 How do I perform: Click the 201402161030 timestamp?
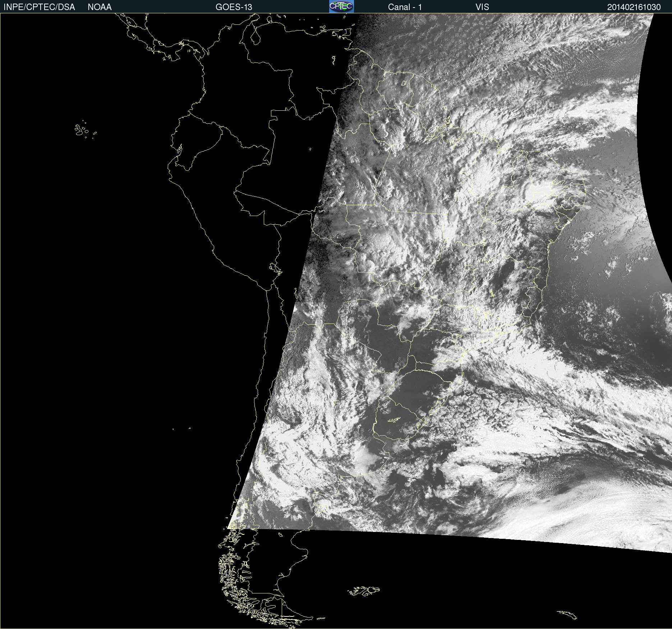[x=634, y=7]
